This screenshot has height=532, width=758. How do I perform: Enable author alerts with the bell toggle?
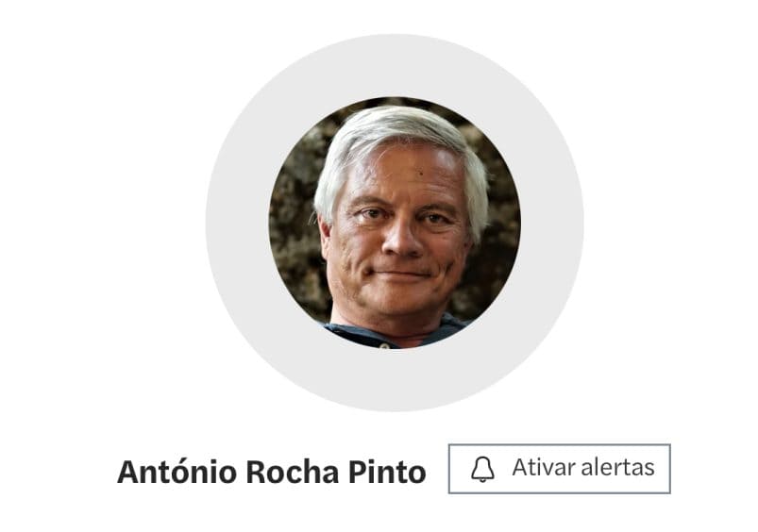[482, 469]
